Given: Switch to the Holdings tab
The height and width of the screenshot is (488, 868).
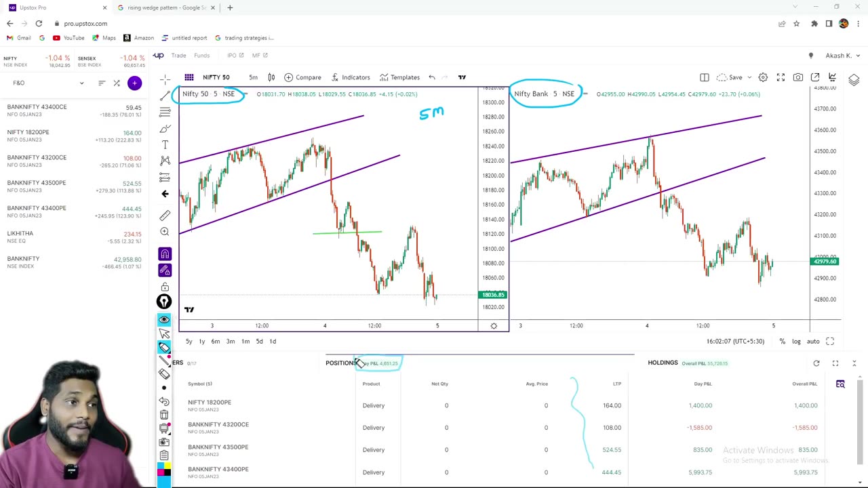Looking at the screenshot, I should pos(663,363).
